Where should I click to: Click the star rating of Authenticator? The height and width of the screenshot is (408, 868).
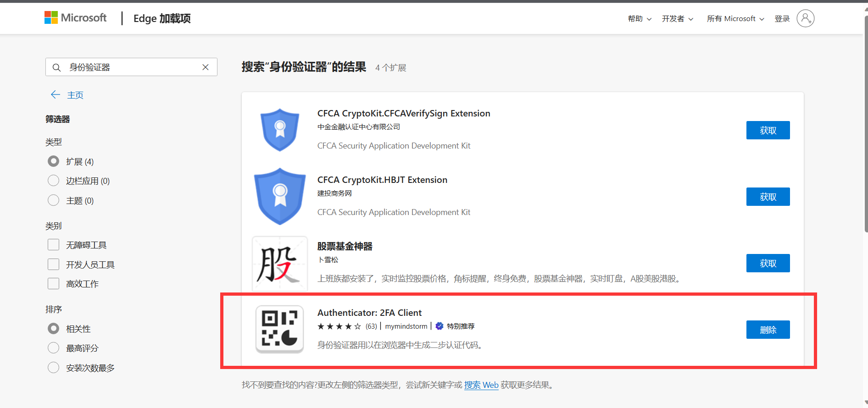[x=339, y=326]
